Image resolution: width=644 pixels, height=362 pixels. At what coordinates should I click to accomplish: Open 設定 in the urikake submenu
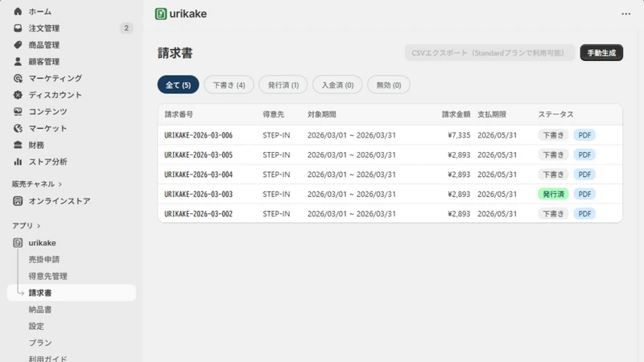click(36, 327)
